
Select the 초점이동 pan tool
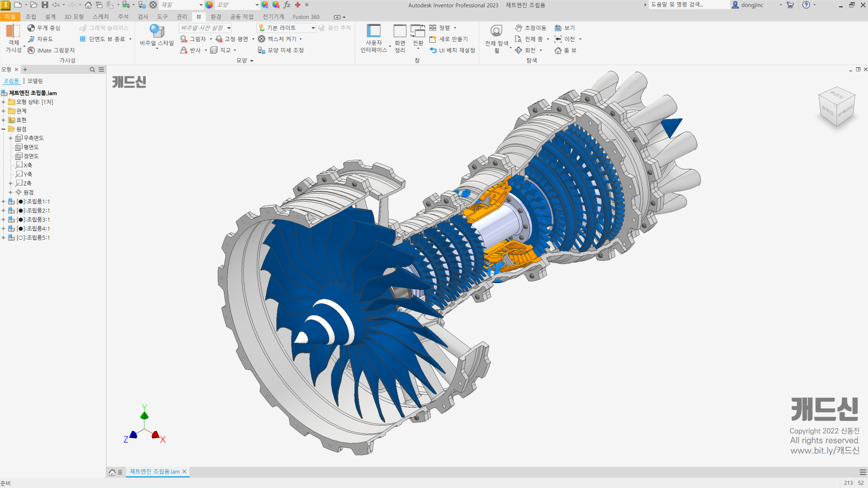531,28
